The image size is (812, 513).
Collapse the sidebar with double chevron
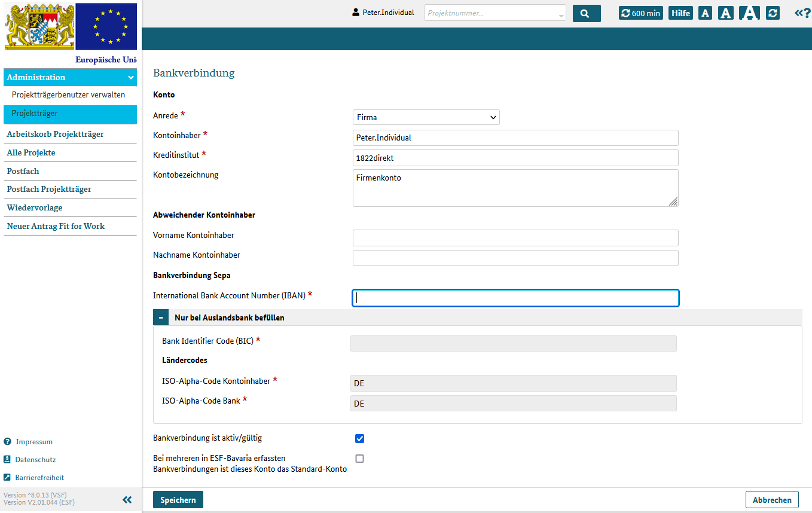(x=127, y=500)
